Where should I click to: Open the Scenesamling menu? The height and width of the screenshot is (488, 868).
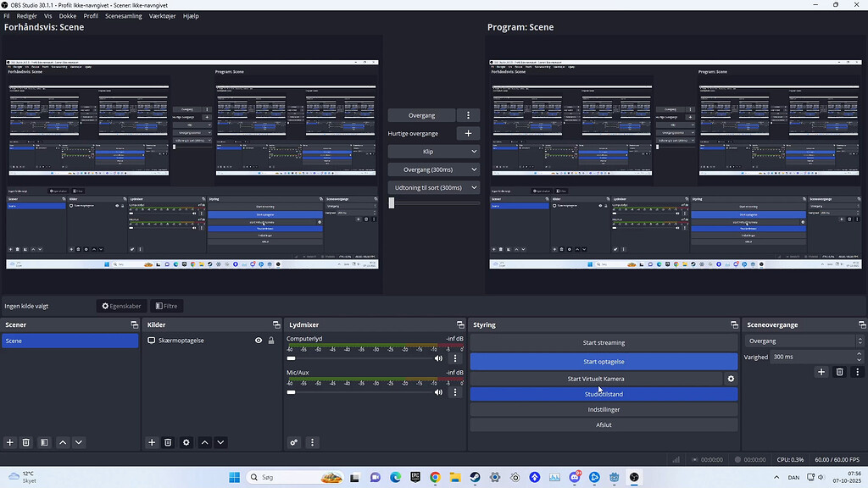click(x=124, y=15)
